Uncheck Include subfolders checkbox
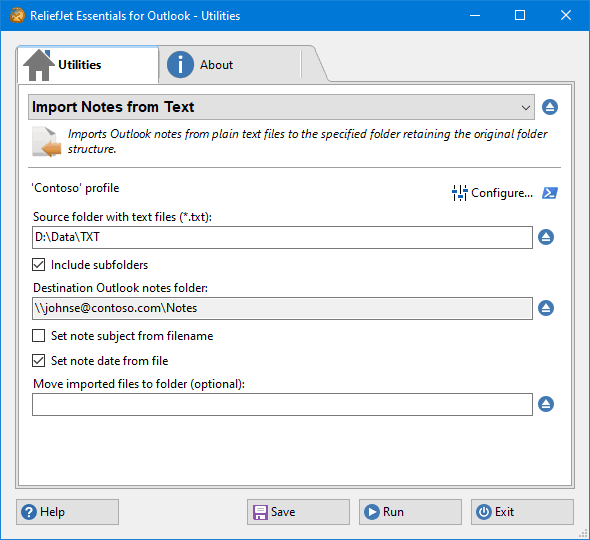The height and width of the screenshot is (540, 590). [x=38, y=265]
